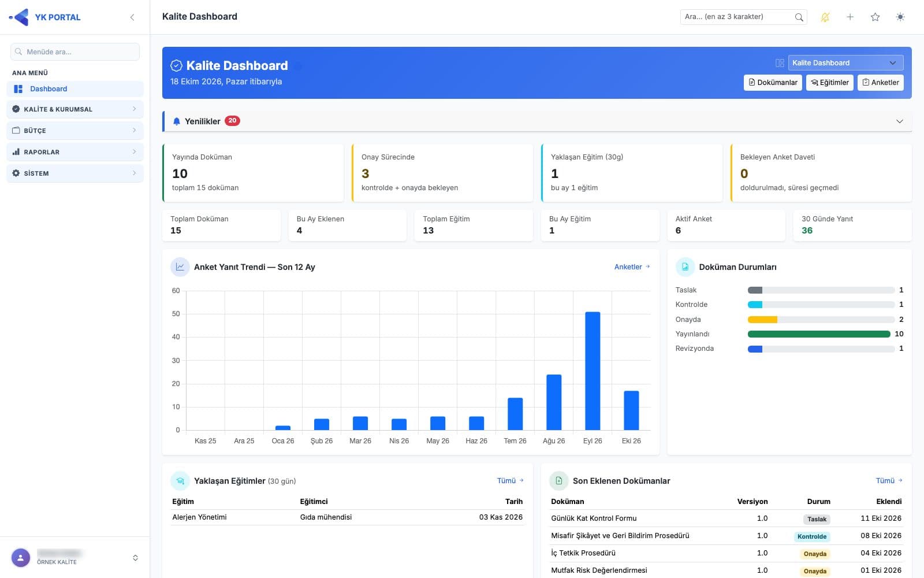The image size is (924, 578).
Task: Click the Doküman Durumları document icon
Action: (x=685, y=267)
